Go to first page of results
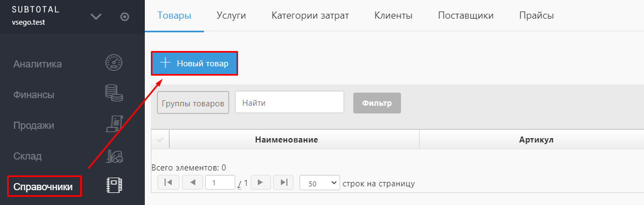 [168, 183]
